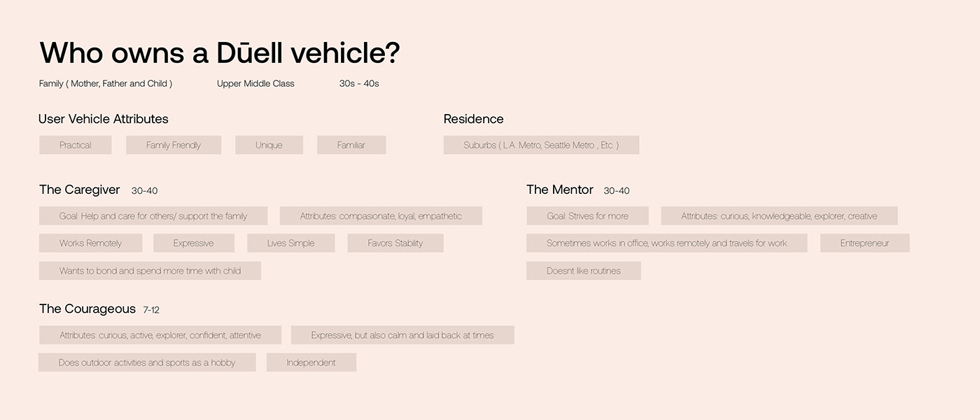Click the Unique vehicle attribute tag
This screenshot has height=420, width=980.
(269, 145)
